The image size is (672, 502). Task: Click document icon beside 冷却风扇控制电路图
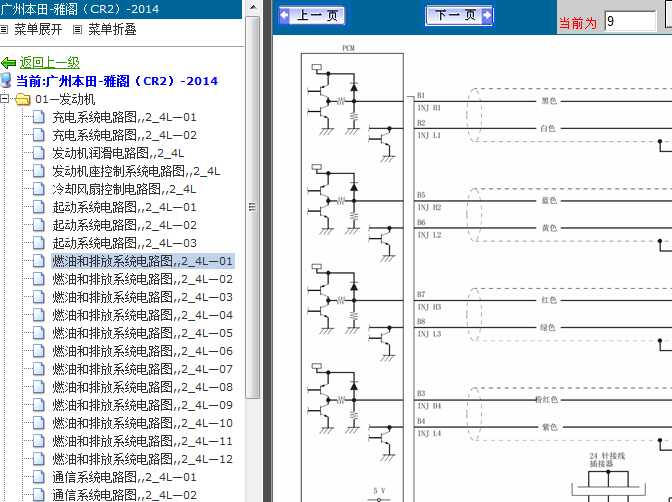pyautogui.click(x=39, y=189)
